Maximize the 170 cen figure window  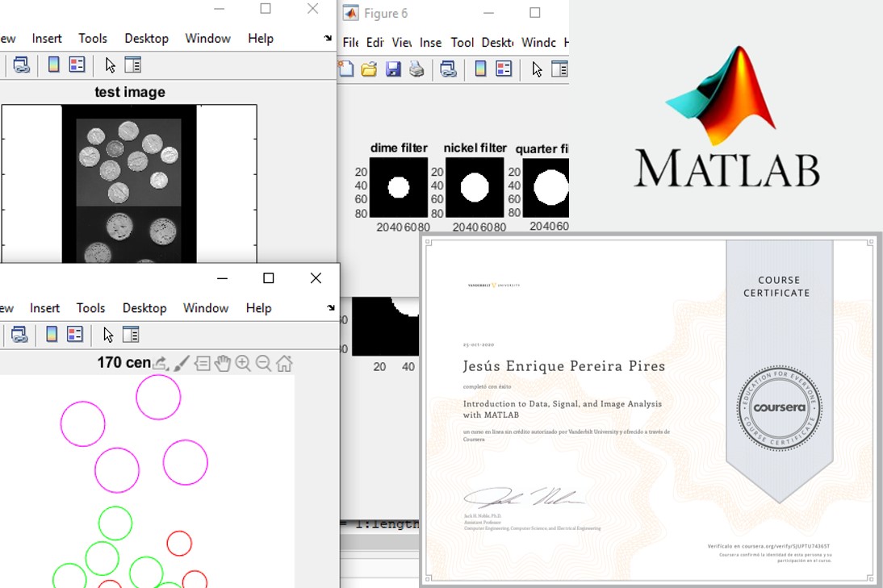coord(269,278)
